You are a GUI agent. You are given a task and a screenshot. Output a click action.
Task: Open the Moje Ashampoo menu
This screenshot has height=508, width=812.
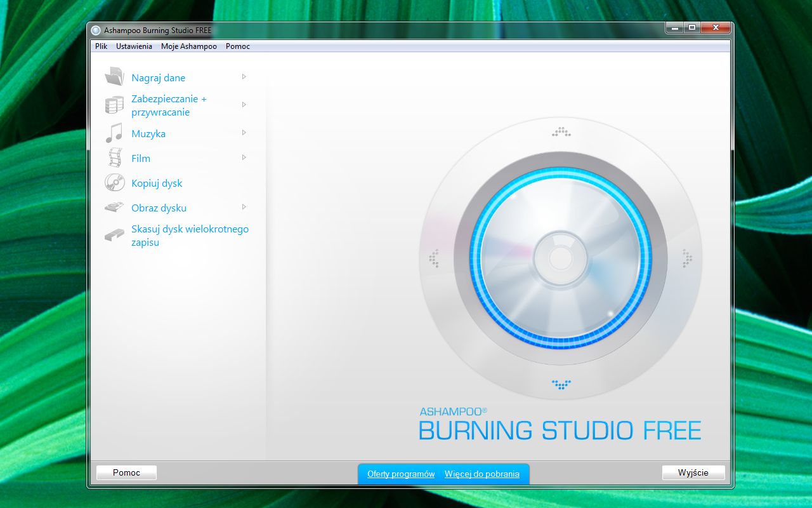pos(188,46)
